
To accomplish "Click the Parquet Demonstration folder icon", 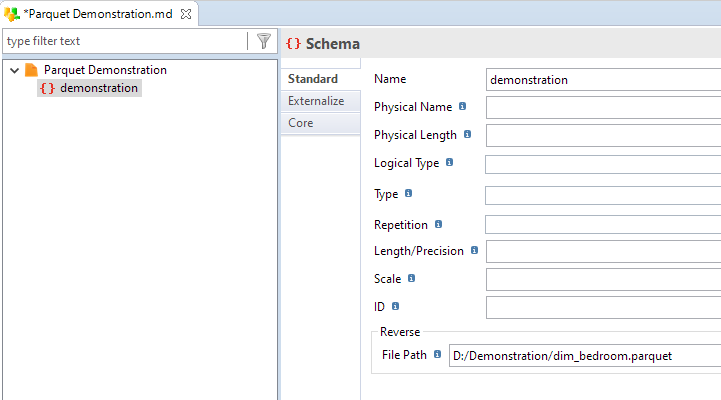I will click(31, 70).
